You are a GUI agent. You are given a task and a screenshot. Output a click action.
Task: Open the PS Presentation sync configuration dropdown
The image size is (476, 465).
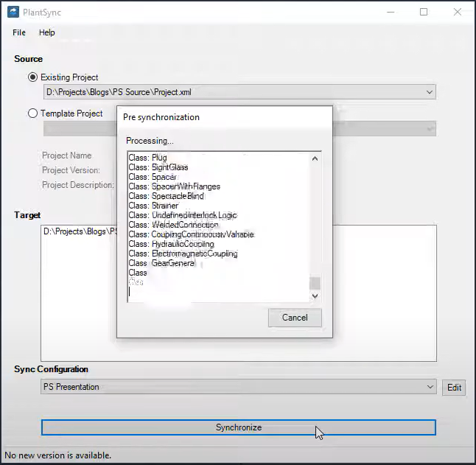coord(239,387)
